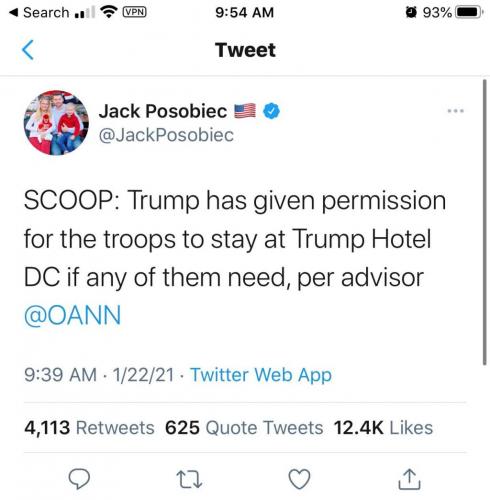The image size is (490, 500).
Task: Open the three-dot tweet options menu
Action: [x=455, y=111]
